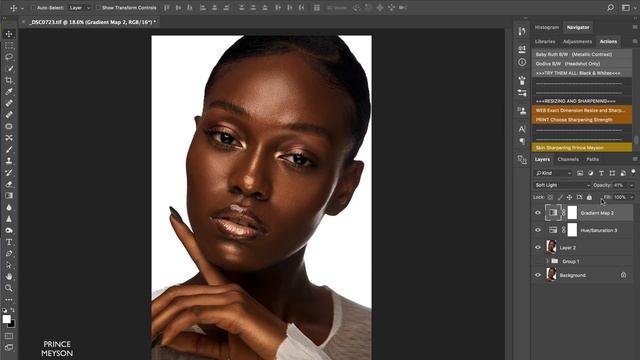Click the Lock position icon
The width and height of the screenshot is (640, 360).
pyautogui.click(x=569, y=197)
